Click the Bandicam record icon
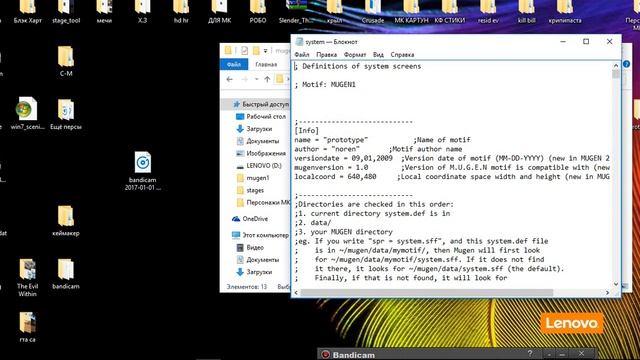The image size is (640, 360). [x=325, y=355]
